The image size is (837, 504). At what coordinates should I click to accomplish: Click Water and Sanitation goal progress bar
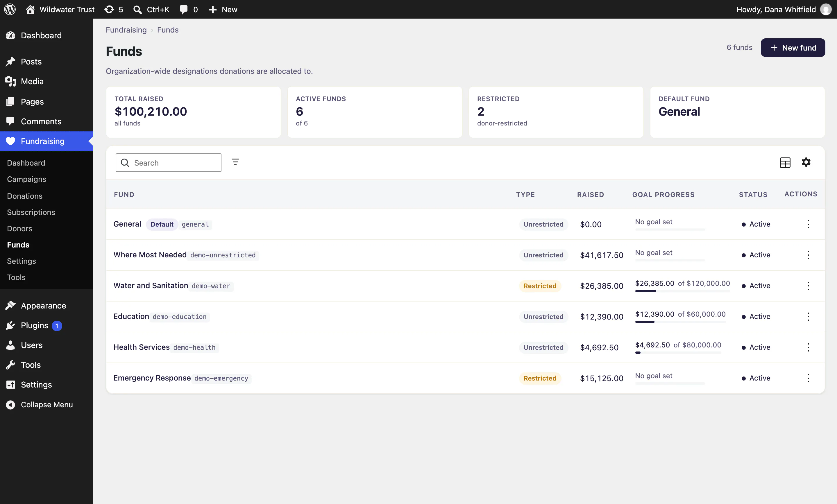682,291
